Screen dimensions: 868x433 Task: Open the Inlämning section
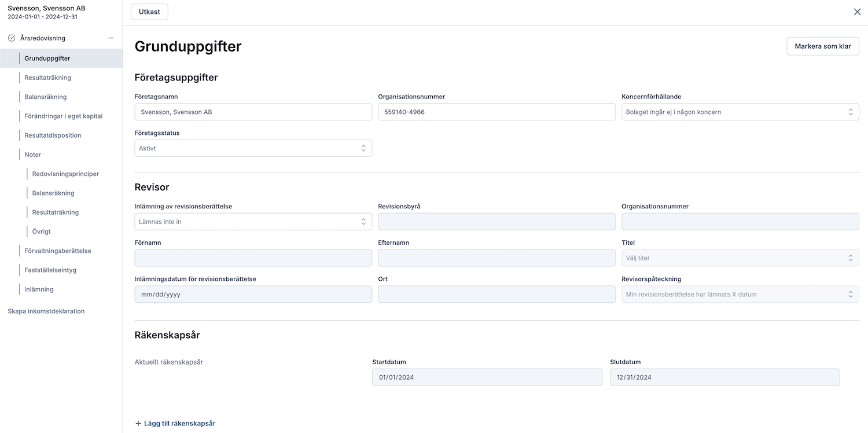pyautogui.click(x=39, y=289)
